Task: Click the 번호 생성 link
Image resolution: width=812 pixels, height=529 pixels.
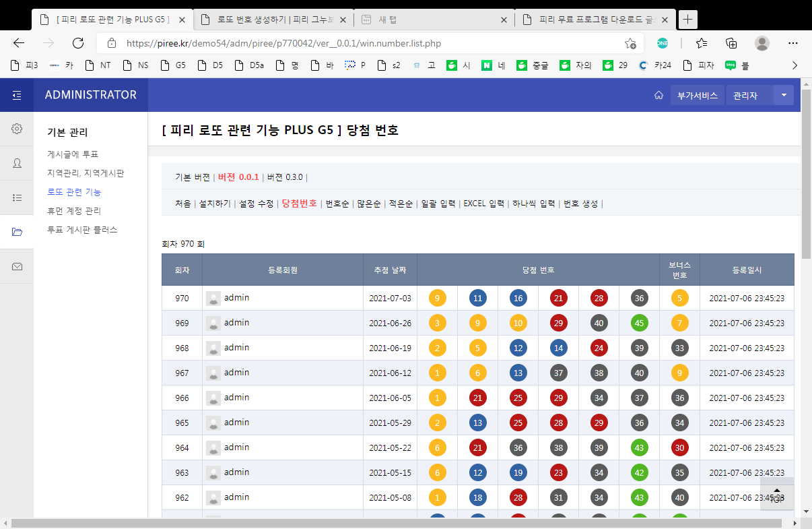Action: tap(580, 204)
